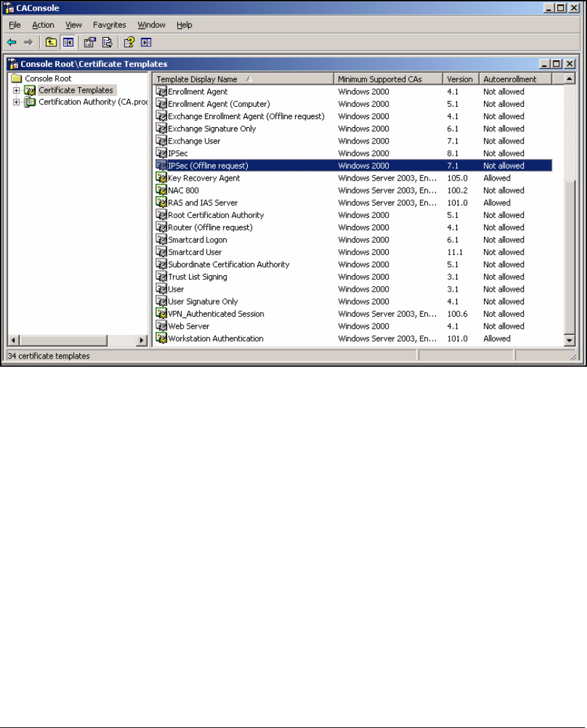Expand the Certification Authority tree node
Screen dimensions: 587x728
click(x=16, y=101)
